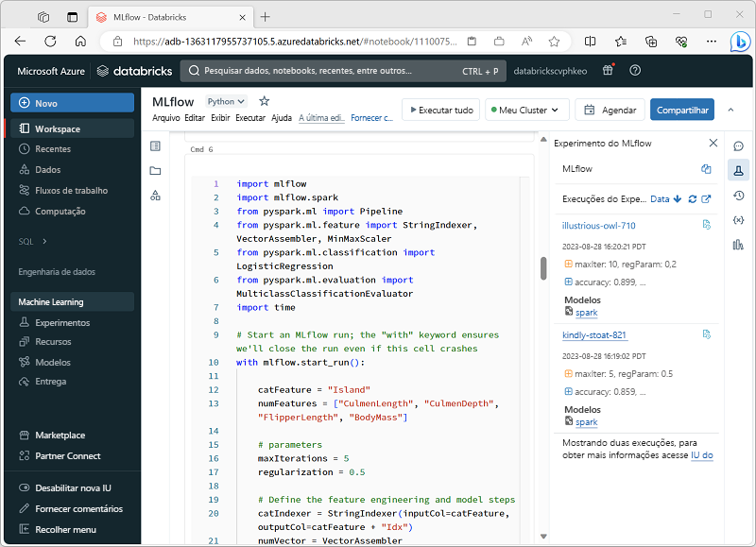Open Entrega in the sidebar
The width and height of the screenshot is (756, 547).
coord(43,382)
